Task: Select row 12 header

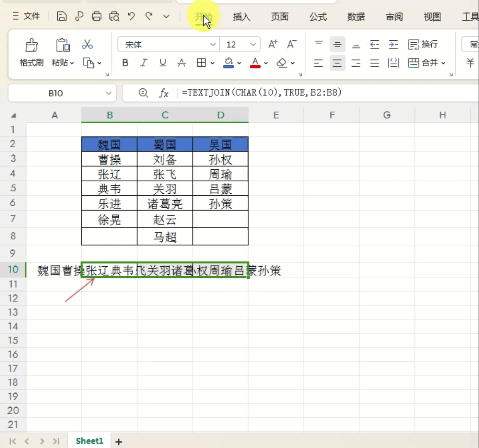Action: coord(13,298)
